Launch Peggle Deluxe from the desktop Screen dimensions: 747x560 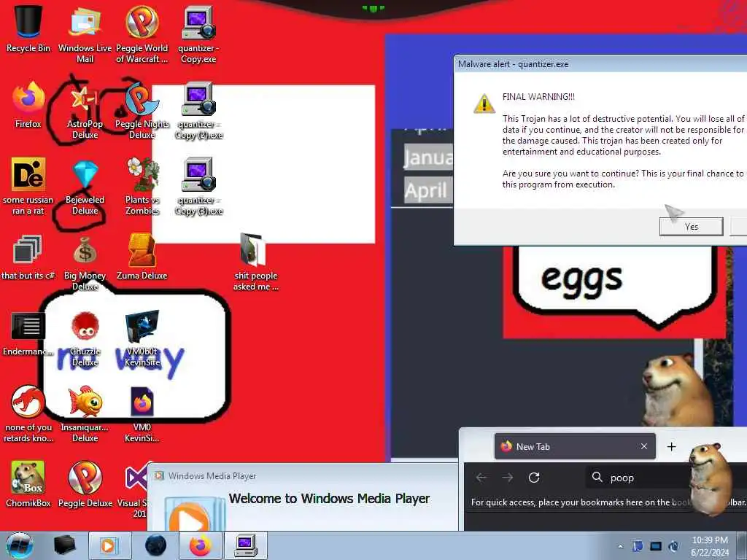[x=85, y=483]
